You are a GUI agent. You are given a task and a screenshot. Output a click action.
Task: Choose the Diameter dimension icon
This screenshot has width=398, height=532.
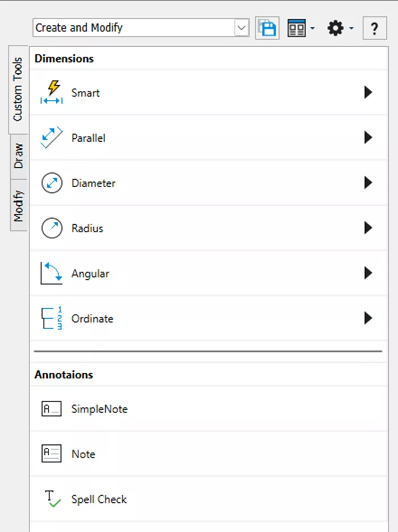pos(52,183)
